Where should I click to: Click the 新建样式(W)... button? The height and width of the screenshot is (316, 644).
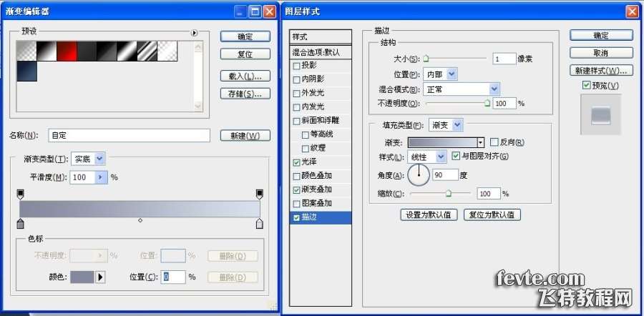pos(601,71)
